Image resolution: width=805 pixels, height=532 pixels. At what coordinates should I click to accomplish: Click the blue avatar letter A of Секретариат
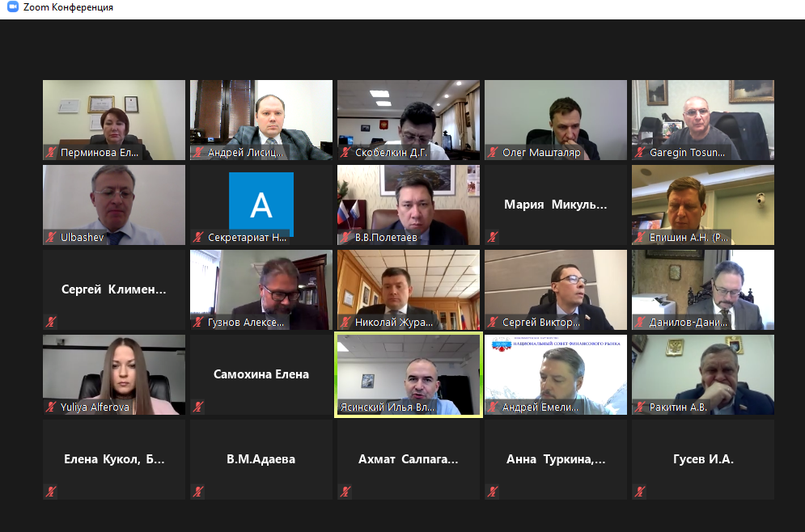(x=261, y=205)
